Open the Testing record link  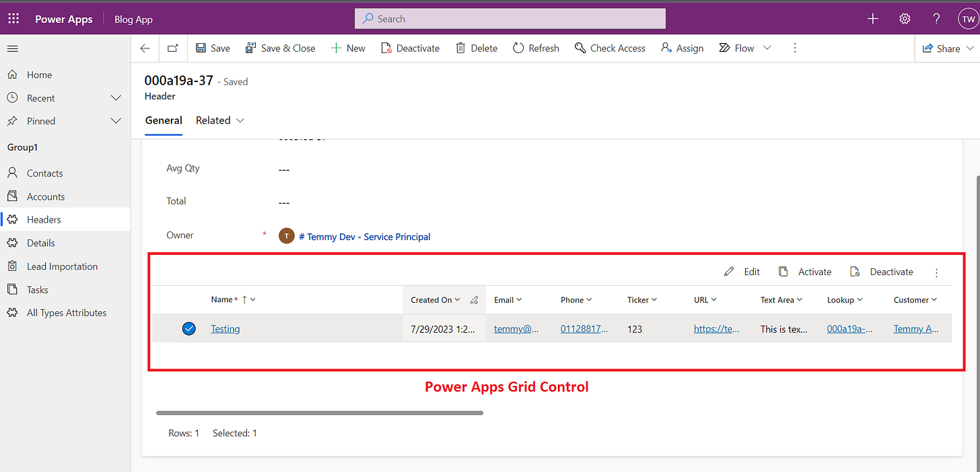[x=225, y=329]
